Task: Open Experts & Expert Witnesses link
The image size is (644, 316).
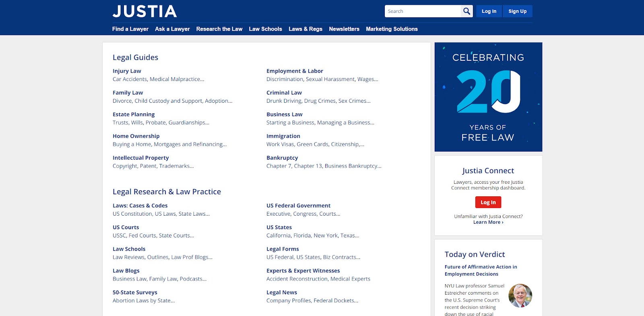Action: pyautogui.click(x=303, y=271)
